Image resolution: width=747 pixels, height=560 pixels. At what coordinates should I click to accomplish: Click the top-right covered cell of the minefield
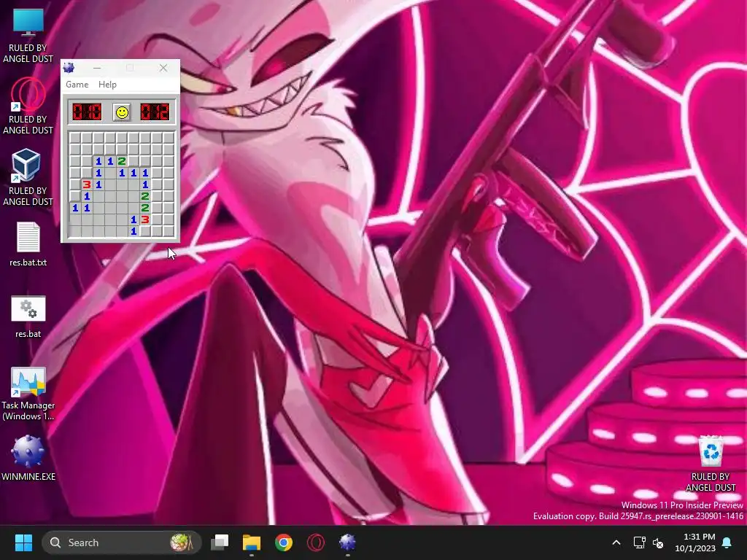(169, 138)
